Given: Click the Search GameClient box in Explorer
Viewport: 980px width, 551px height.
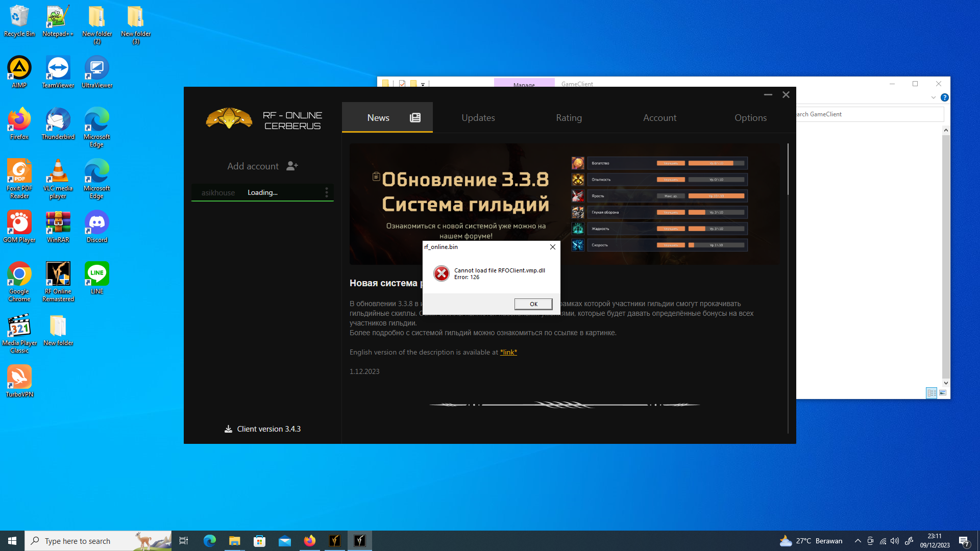Looking at the screenshot, I should click(x=870, y=114).
